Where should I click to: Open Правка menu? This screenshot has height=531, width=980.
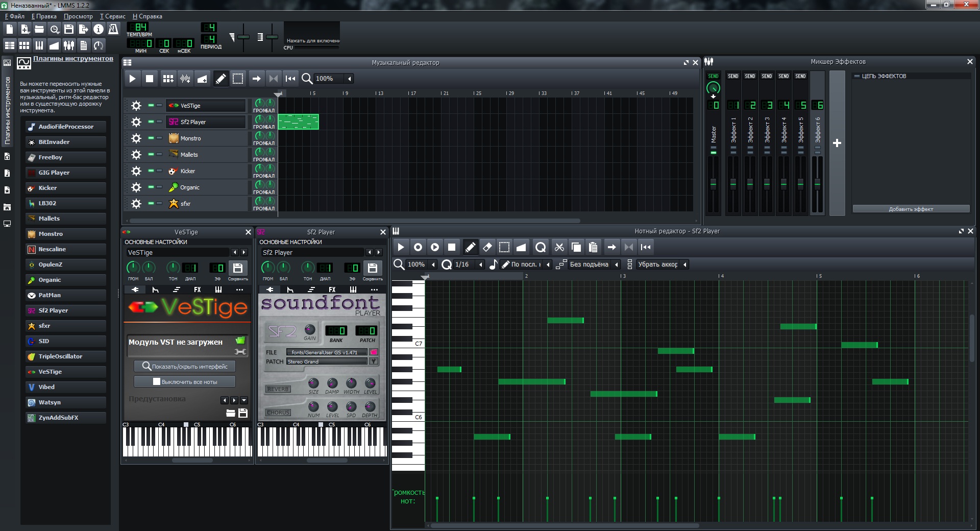tap(44, 16)
